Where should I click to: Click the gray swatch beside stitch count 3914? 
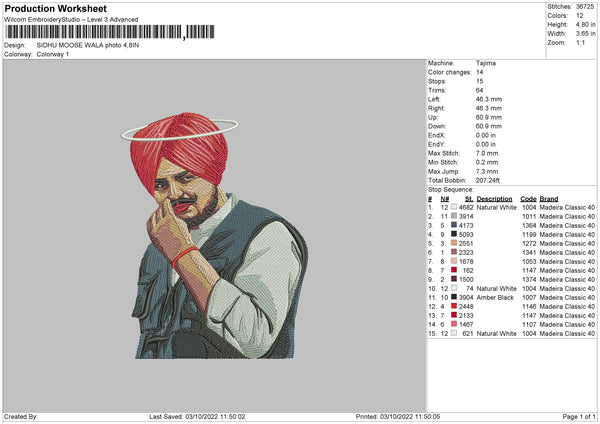click(x=454, y=216)
